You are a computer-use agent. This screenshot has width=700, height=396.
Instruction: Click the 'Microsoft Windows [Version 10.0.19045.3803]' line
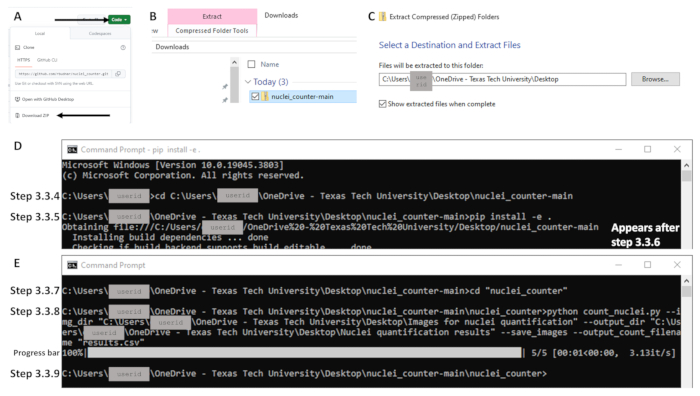173,165
